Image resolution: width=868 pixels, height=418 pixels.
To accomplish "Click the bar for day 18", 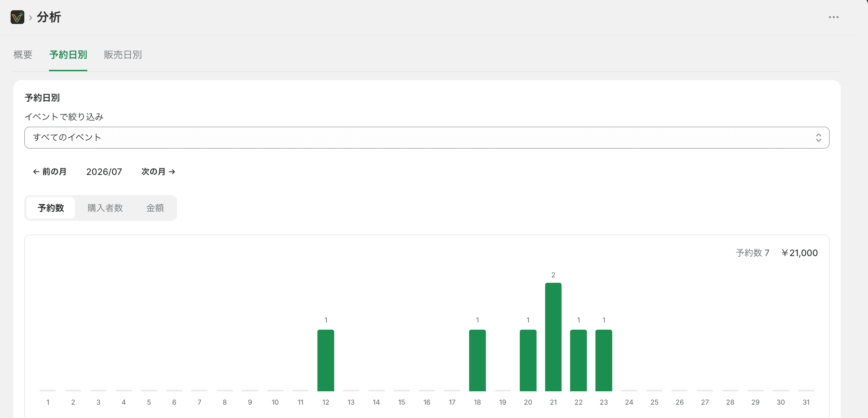I will pyautogui.click(x=477, y=360).
